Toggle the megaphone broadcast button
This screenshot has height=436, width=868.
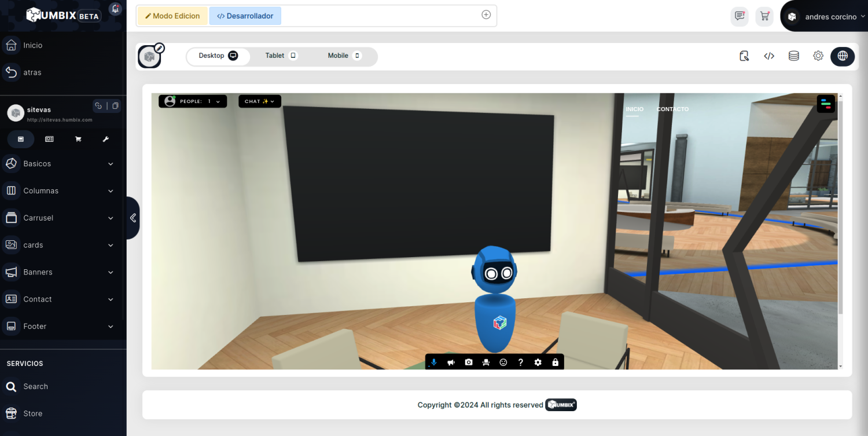point(451,362)
